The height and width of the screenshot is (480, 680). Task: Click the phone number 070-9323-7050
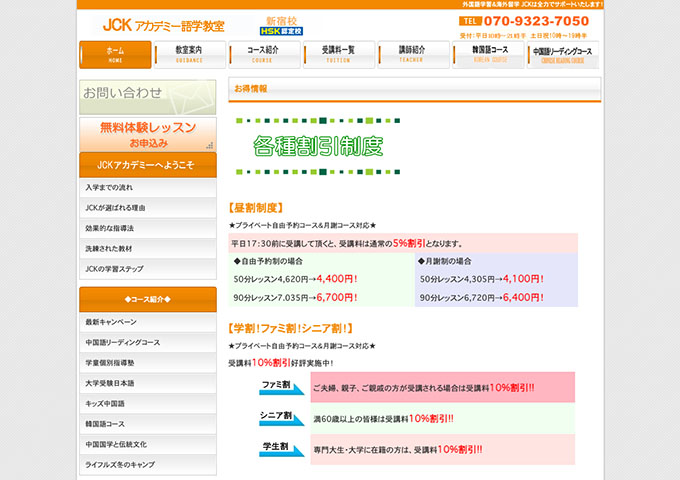coord(536,21)
